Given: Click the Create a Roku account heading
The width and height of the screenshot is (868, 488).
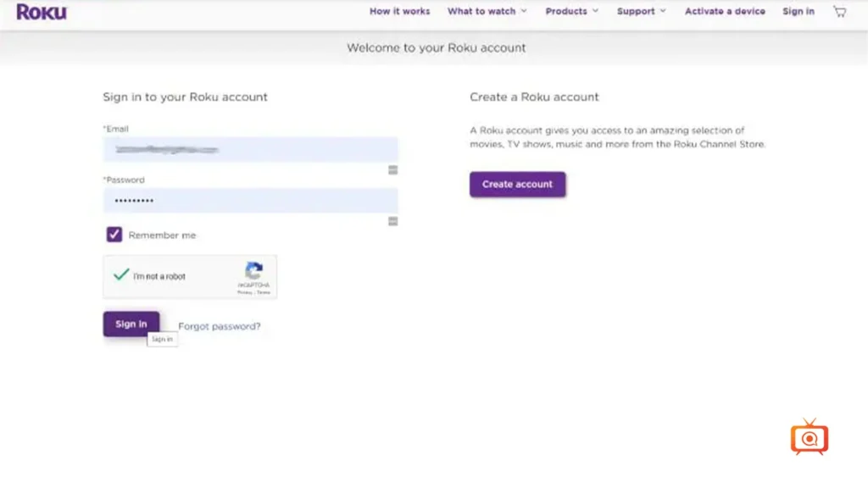Looking at the screenshot, I should pos(534,97).
